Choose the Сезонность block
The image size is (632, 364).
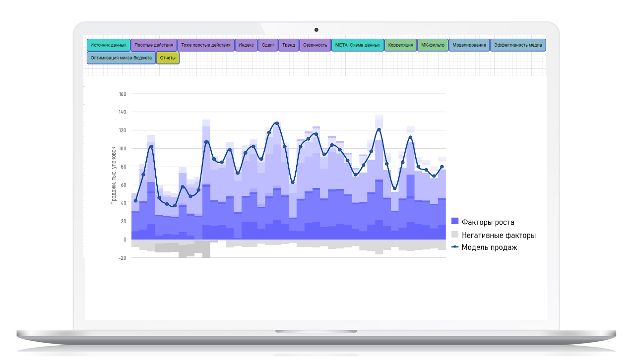point(315,45)
